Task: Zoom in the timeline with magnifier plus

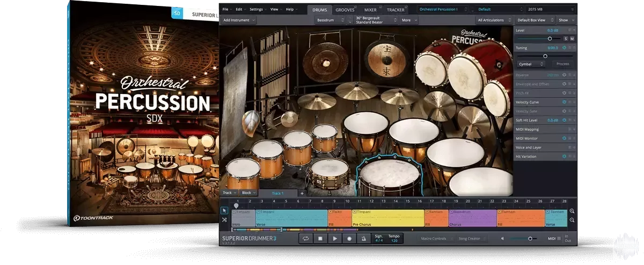Action: click(572, 211)
